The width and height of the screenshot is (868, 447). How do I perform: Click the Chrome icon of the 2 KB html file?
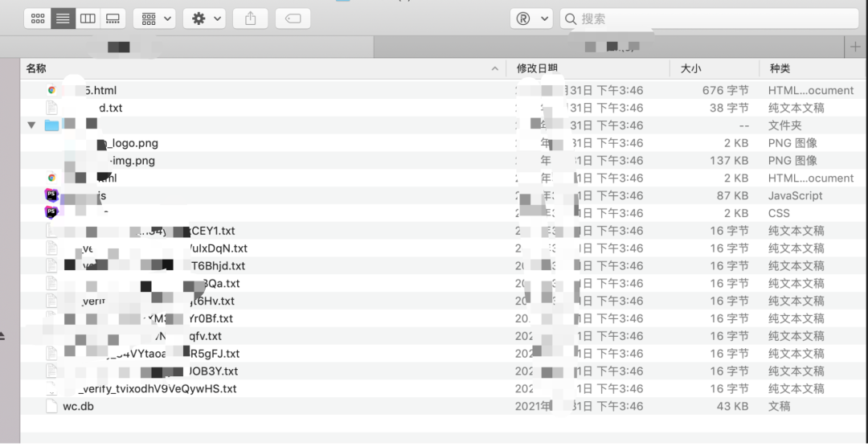(x=51, y=178)
